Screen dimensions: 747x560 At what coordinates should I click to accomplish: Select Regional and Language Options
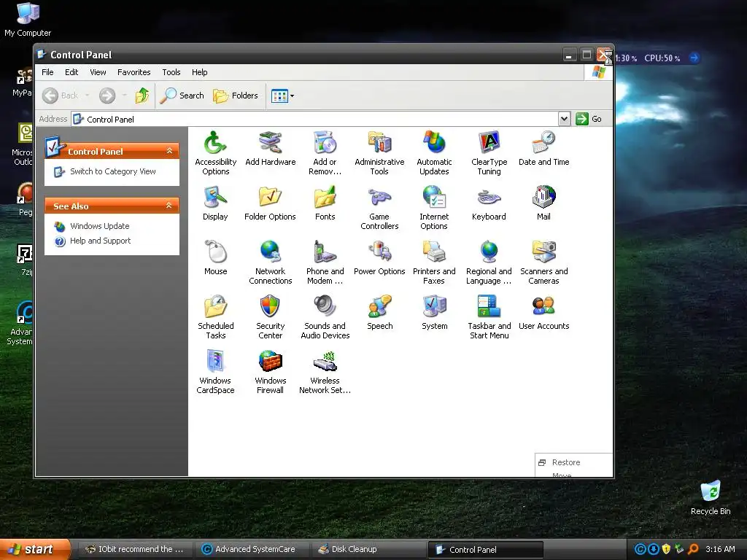click(489, 262)
